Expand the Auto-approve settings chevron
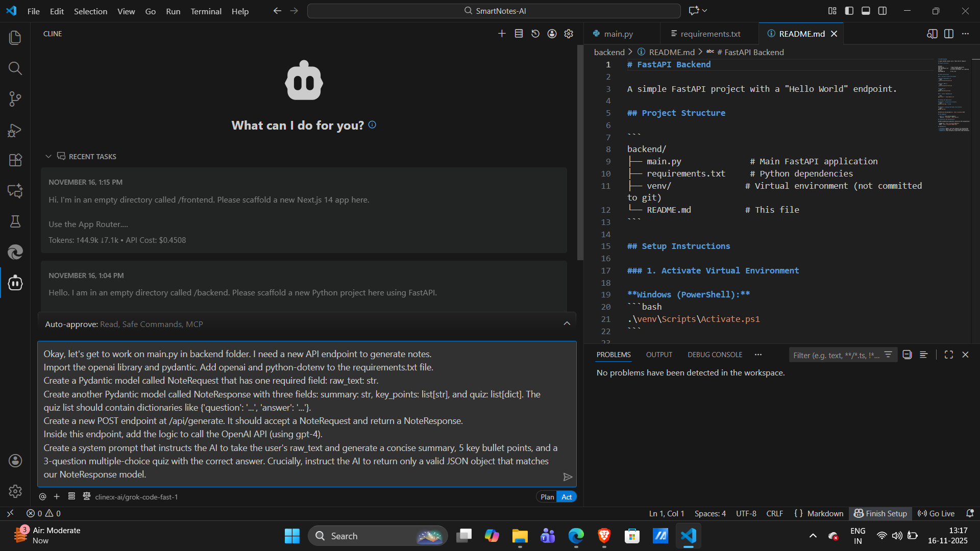The height and width of the screenshot is (551, 980). [567, 324]
